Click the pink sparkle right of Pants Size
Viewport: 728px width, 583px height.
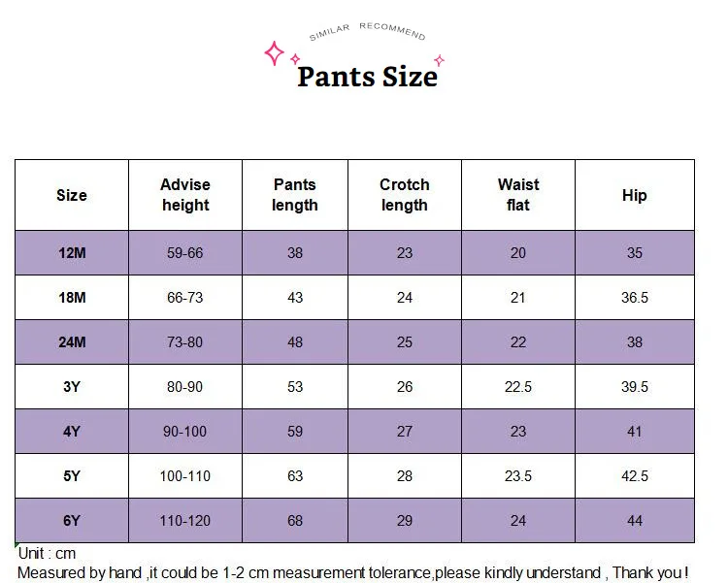(x=439, y=60)
